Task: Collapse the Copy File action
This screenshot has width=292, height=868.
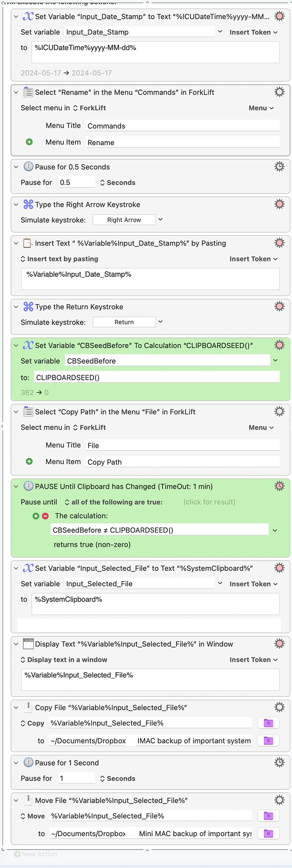Action: tap(16, 708)
